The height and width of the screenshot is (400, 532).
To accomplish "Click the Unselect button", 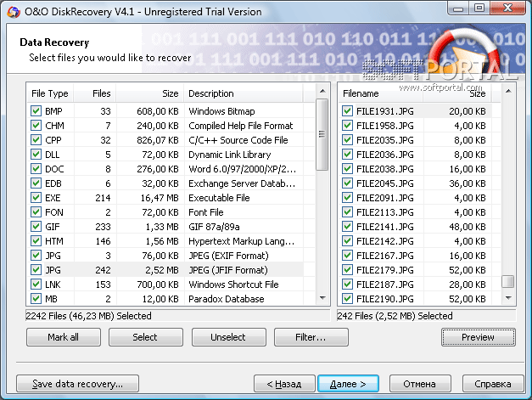I will pos(229,337).
